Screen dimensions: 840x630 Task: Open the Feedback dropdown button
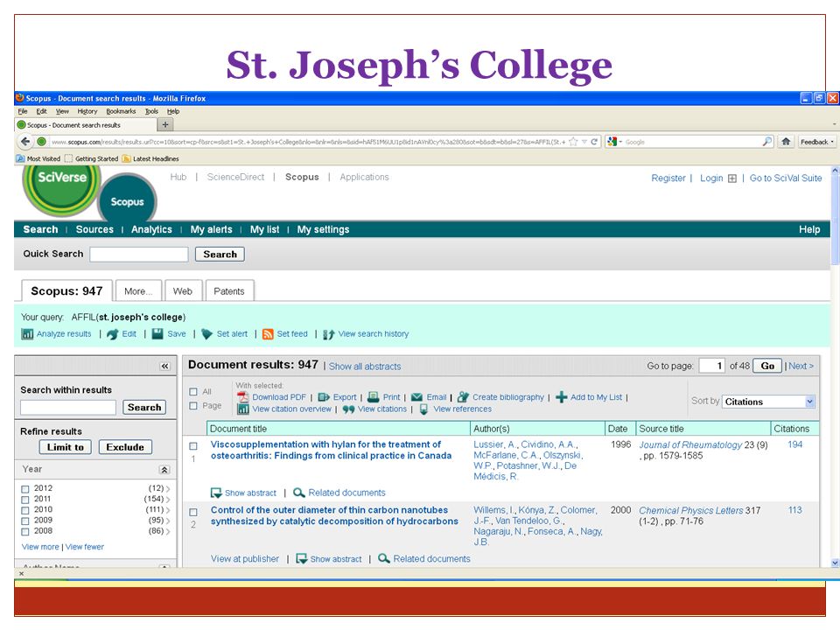tap(817, 142)
